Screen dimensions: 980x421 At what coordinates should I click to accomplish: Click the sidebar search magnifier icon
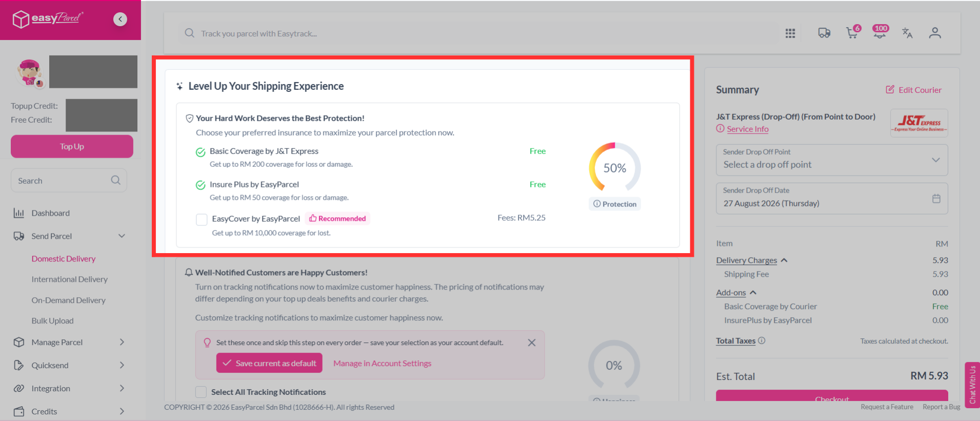click(x=116, y=180)
